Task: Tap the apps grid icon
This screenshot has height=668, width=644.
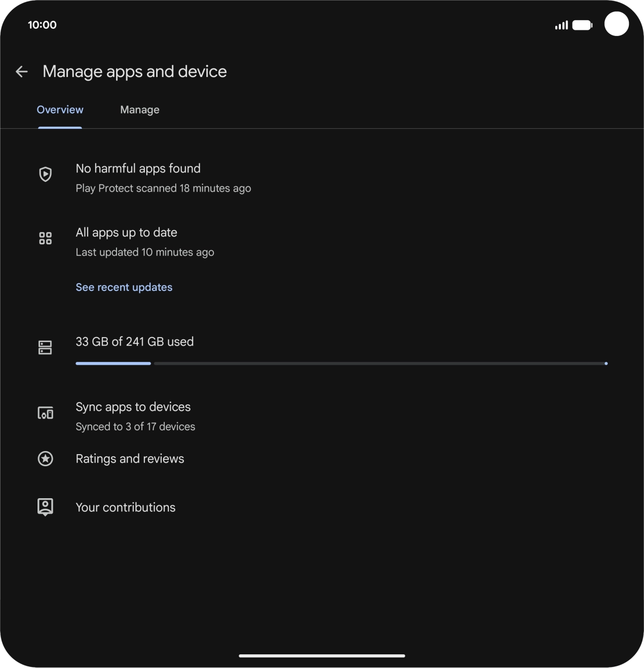Action: pos(46,238)
